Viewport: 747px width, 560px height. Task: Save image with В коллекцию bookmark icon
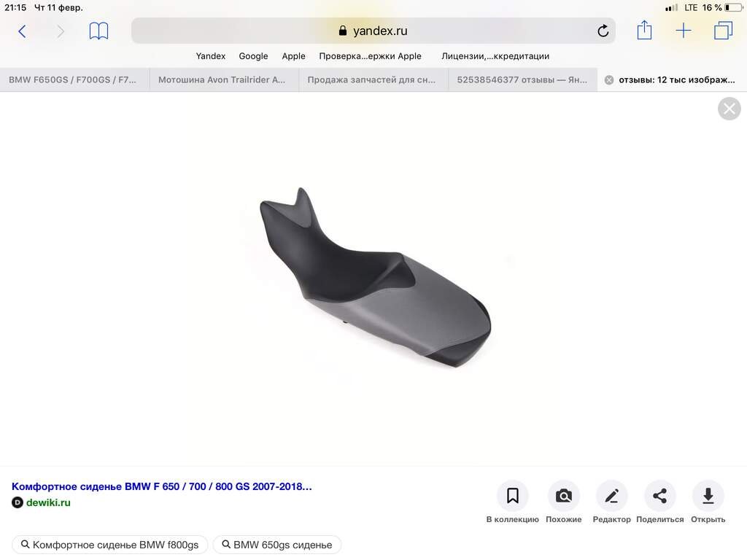(x=513, y=496)
